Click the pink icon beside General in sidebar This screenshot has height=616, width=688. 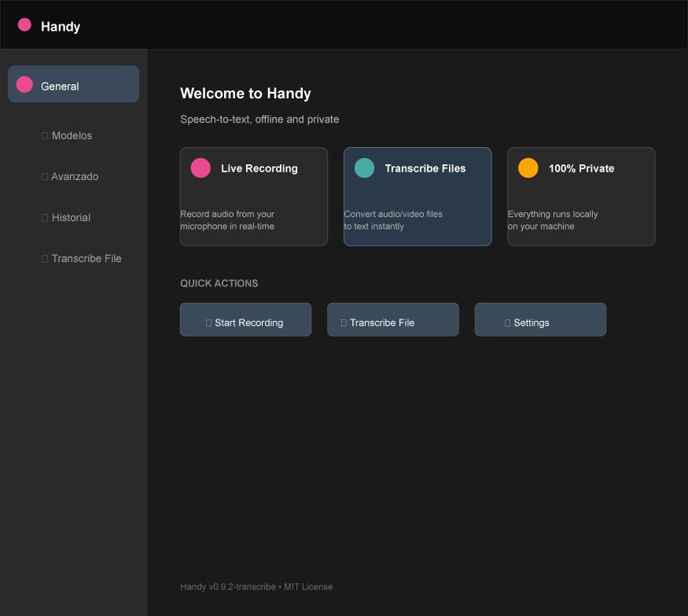coord(24,84)
